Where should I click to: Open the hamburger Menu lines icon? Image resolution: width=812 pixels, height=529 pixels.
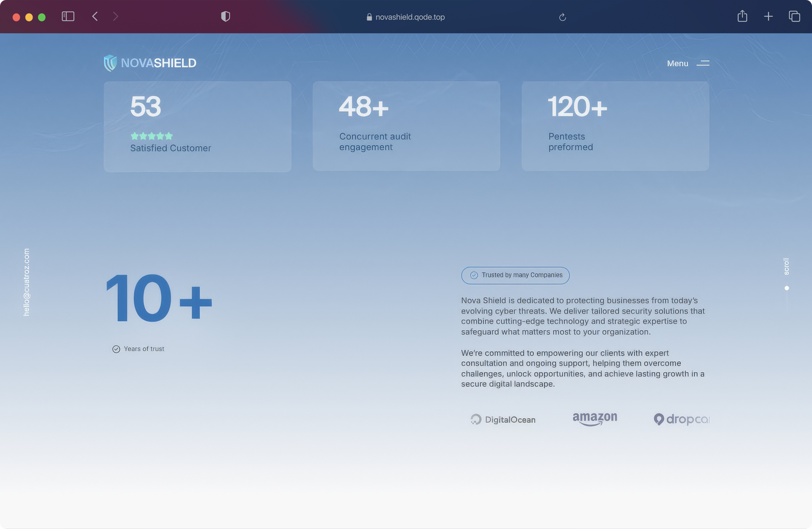pos(703,63)
